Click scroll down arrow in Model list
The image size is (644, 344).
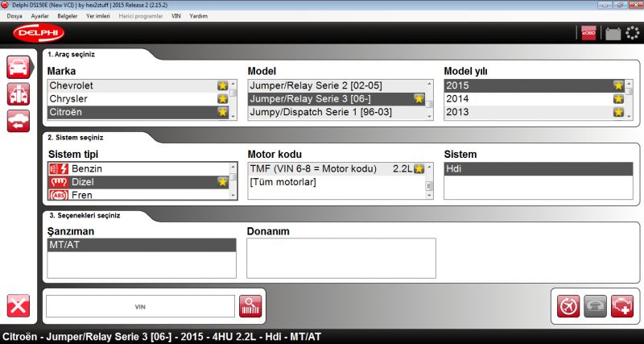[x=429, y=116]
